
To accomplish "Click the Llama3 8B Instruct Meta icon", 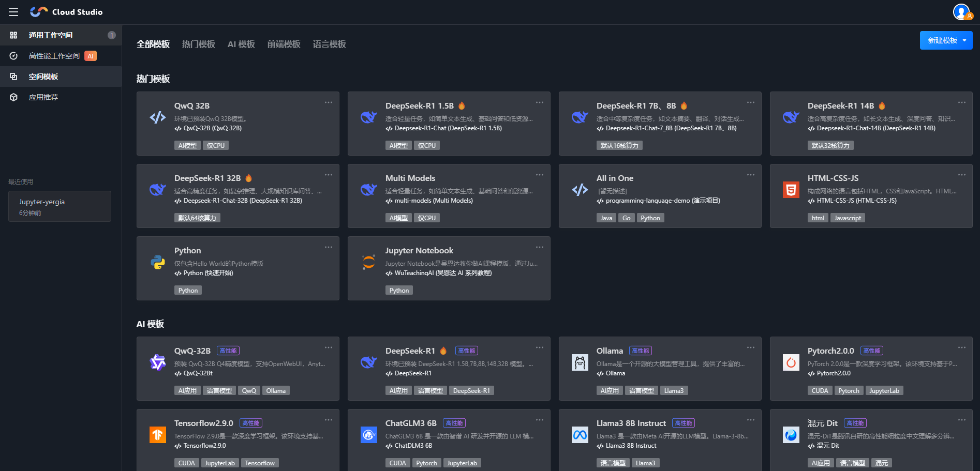I will click(x=580, y=435).
